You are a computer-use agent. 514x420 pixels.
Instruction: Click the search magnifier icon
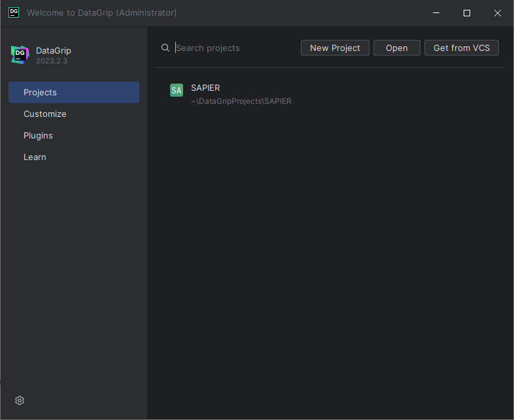click(x=165, y=48)
